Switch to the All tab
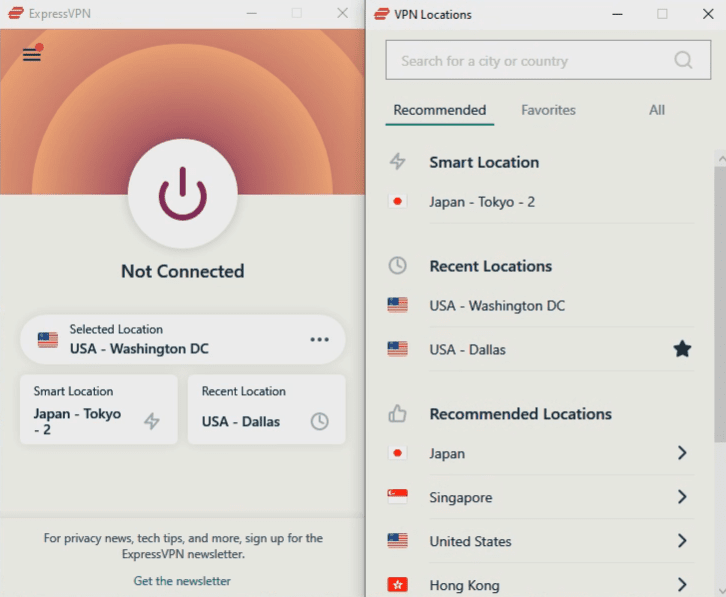Screen dimensions: 726x597 click(657, 110)
